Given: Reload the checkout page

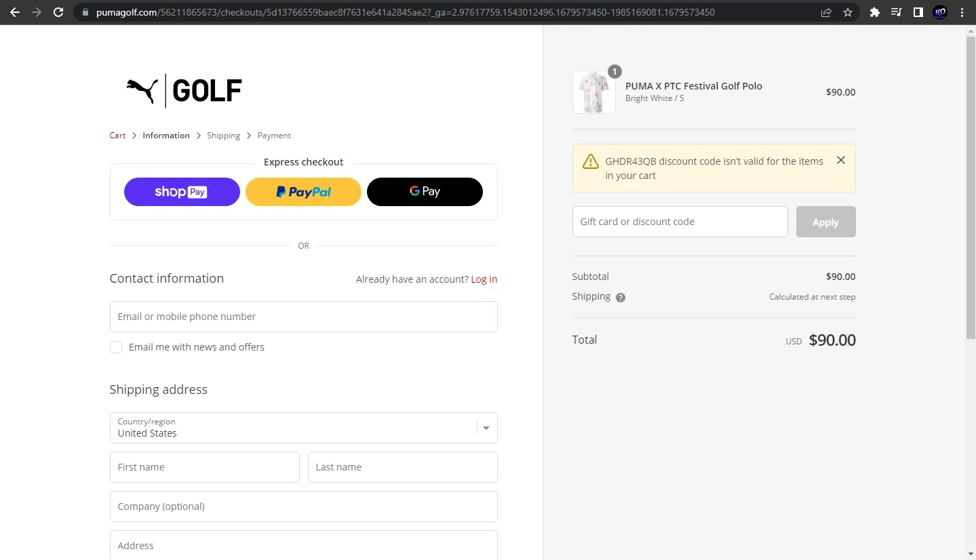Looking at the screenshot, I should click(58, 12).
